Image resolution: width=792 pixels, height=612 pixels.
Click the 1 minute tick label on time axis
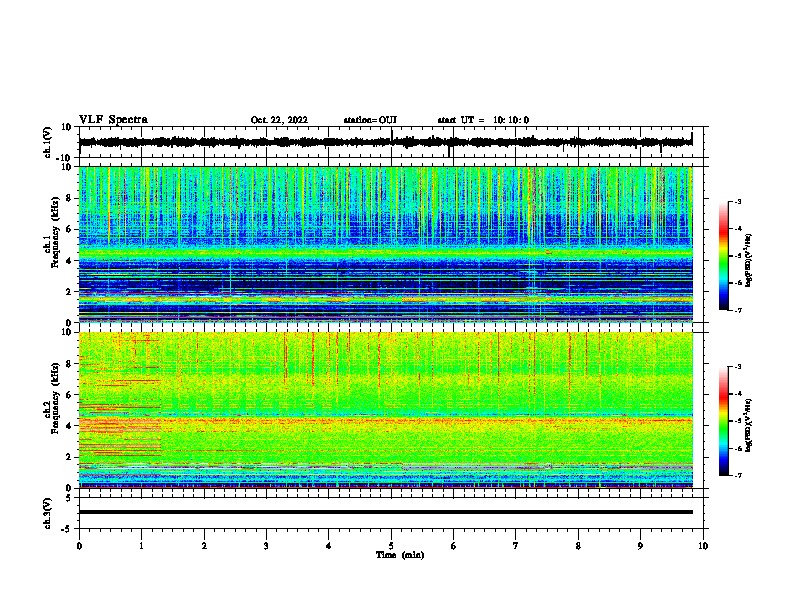click(x=141, y=546)
